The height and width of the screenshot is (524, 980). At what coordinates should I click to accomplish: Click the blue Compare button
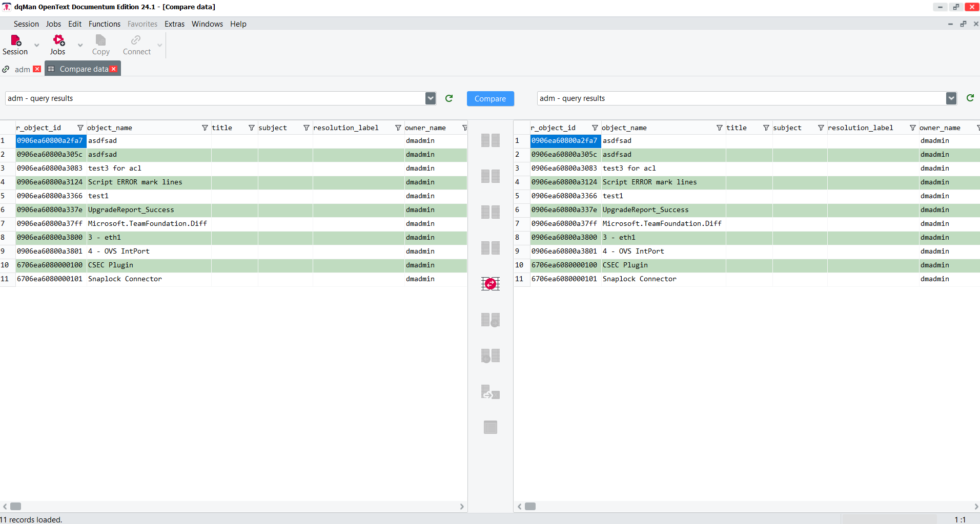(x=490, y=99)
